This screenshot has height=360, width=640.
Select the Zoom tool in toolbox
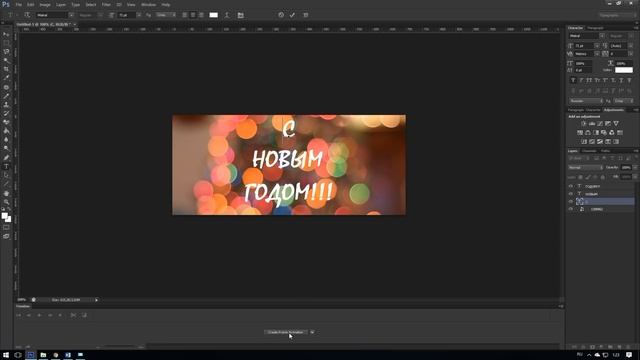(x=6, y=202)
